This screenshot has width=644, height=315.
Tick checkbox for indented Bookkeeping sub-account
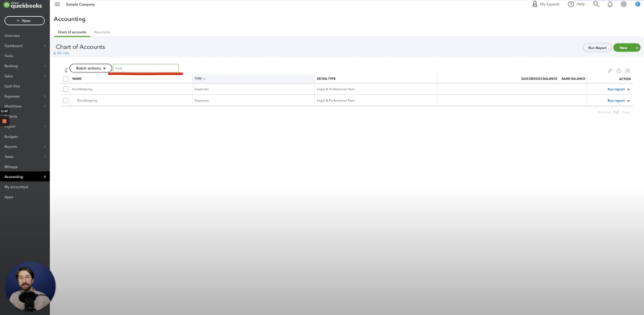(65, 101)
